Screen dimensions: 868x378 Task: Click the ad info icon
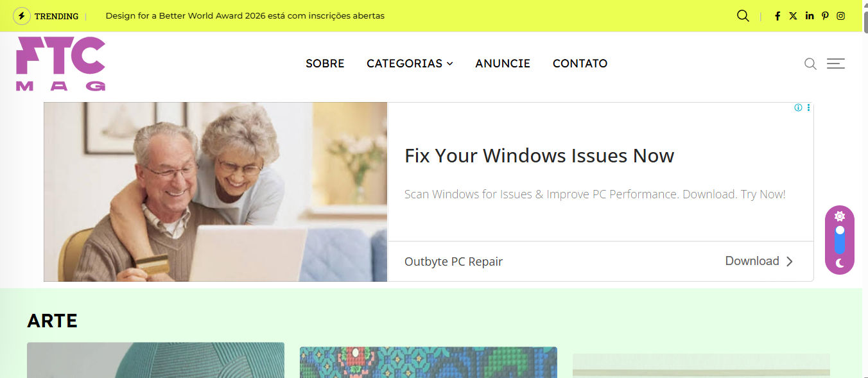[x=799, y=108]
